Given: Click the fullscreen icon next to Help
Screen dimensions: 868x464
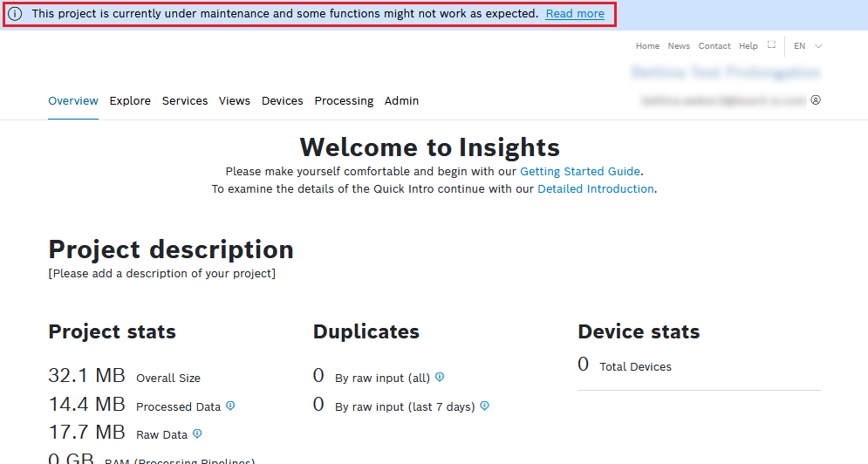Looking at the screenshot, I should (x=771, y=45).
